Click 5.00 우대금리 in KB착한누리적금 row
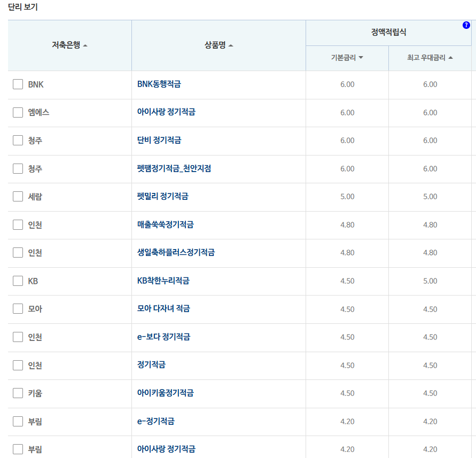 pos(430,281)
